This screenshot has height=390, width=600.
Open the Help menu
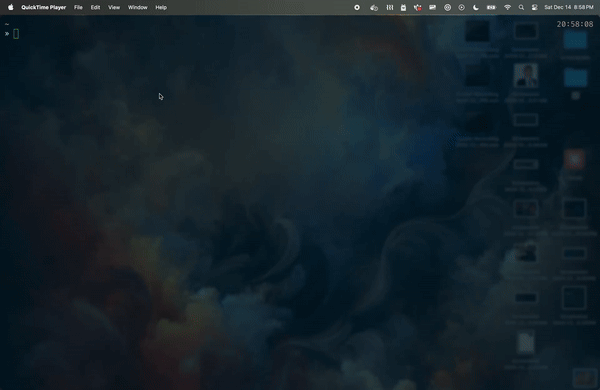coord(161,7)
